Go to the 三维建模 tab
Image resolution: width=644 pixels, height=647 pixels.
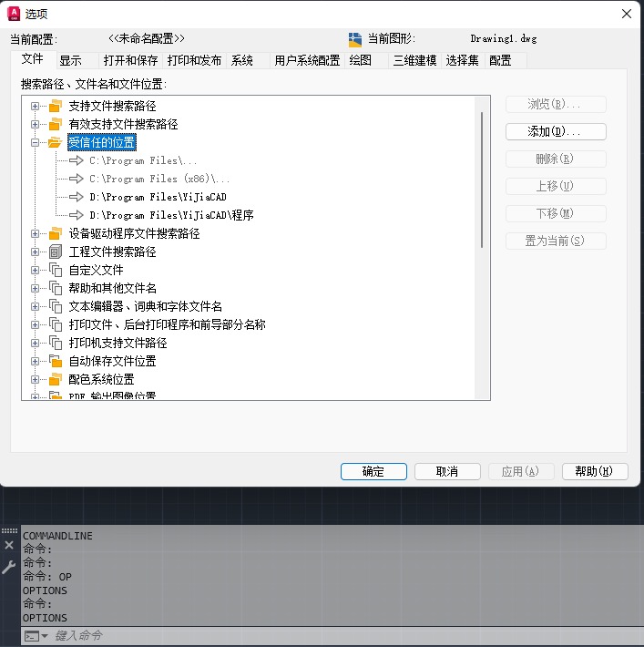[414, 60]
